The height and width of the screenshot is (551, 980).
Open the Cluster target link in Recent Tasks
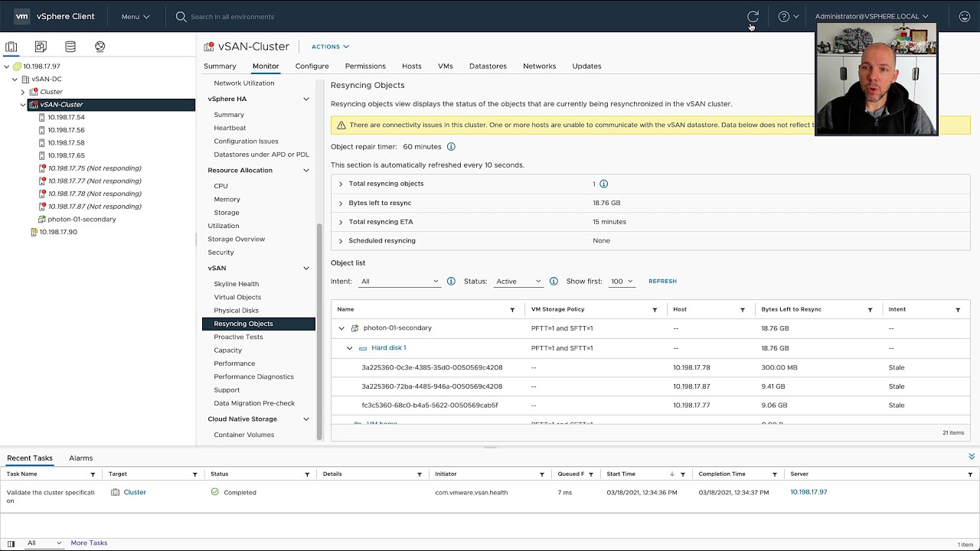tap(135, 492)
